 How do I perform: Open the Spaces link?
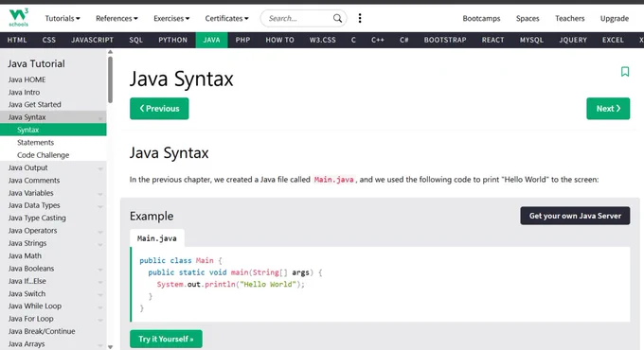click(528, 18)
